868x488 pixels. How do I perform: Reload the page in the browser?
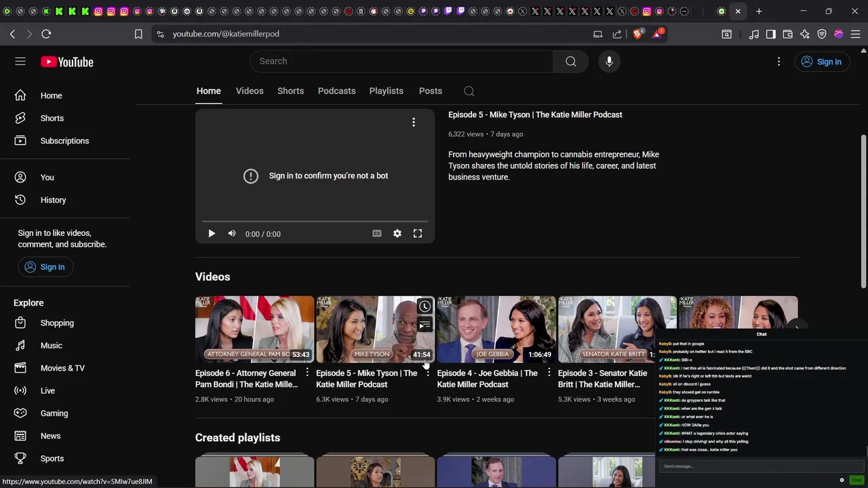click(x=46, y=34)
